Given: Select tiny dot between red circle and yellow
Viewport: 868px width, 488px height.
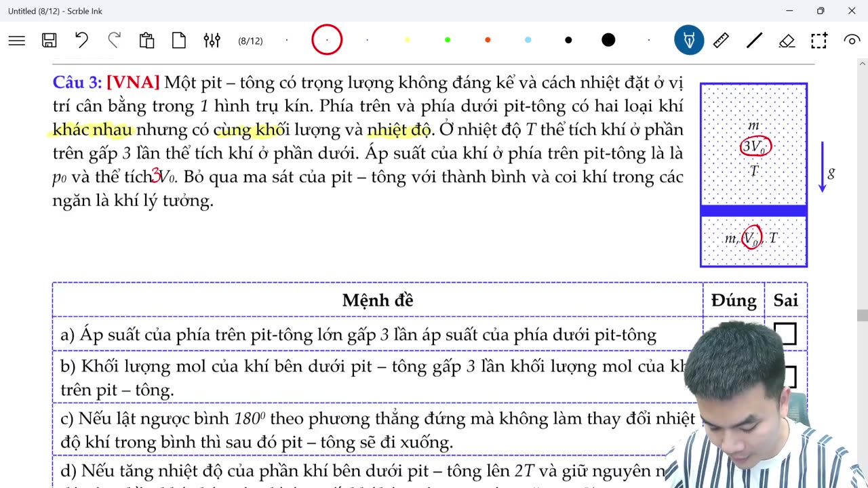Looking at the screenshot, I should (x=367, y=41).
